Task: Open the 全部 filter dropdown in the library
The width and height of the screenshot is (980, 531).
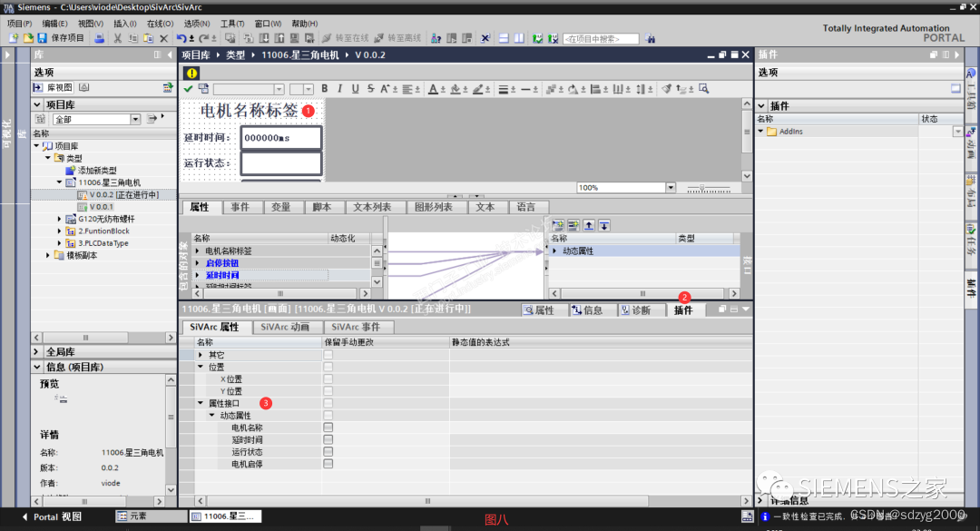Action: [135, 119]
